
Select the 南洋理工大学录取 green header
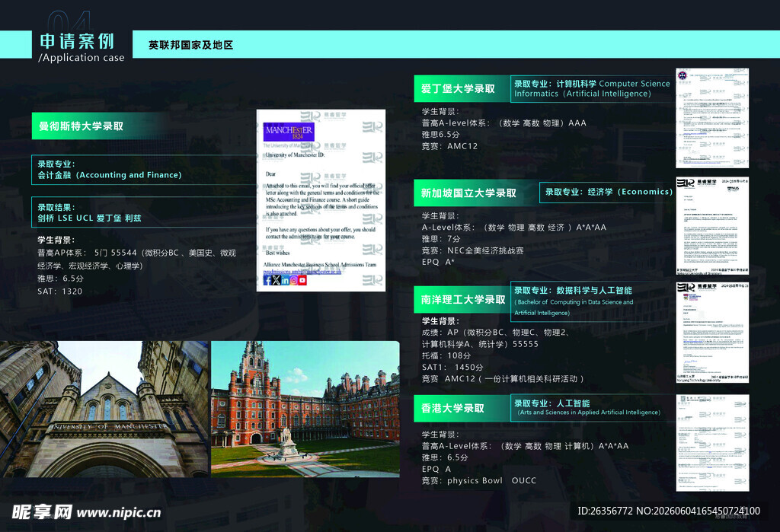click(x=462, y=299)
